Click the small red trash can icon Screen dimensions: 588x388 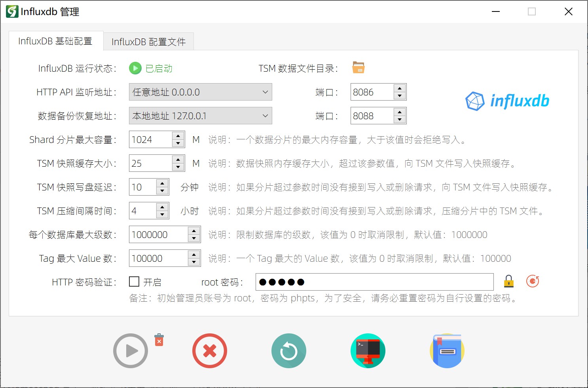click(159, 340)
